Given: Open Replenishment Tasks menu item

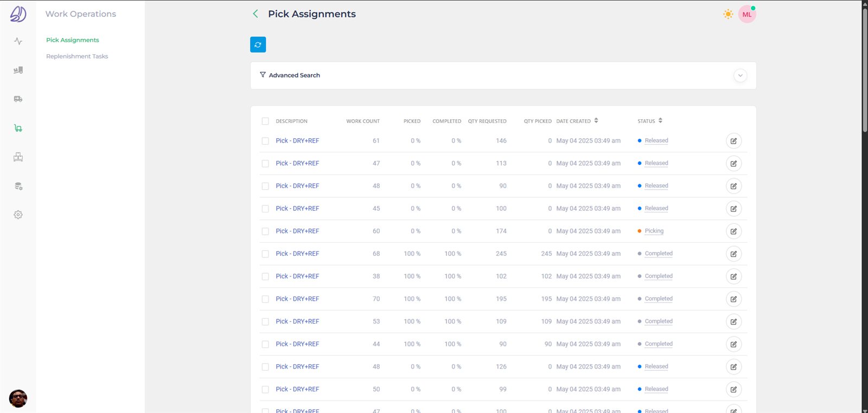Looking at the screenshot, I should (x=77, y=56).
